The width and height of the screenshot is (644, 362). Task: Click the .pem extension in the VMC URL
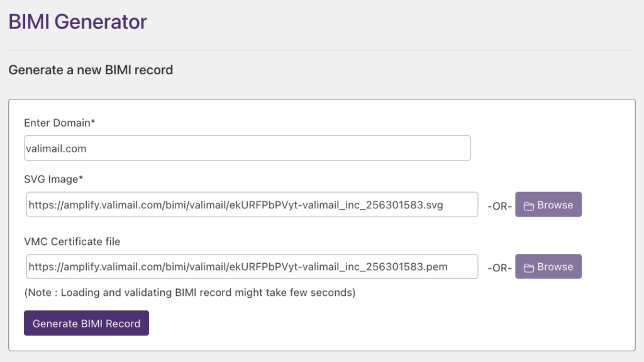(436, 267)
